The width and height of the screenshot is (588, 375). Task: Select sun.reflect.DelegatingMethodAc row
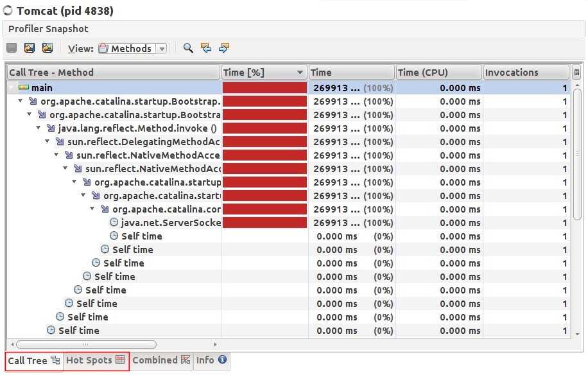pyautogui.click(x=289, y=142)
